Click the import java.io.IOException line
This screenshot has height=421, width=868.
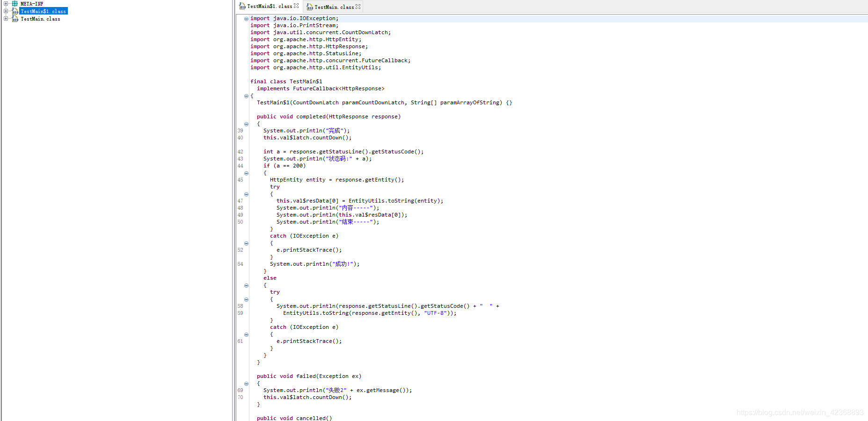pyautogui.click(x=294, y=18)
